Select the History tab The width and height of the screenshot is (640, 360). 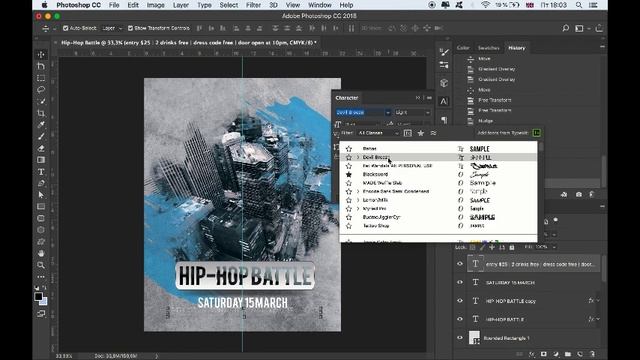(516, 48)
